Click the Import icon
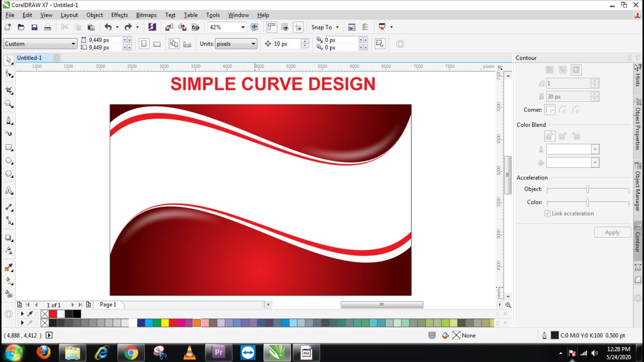This screenshot has width=644, height=362. click(169, 27)
